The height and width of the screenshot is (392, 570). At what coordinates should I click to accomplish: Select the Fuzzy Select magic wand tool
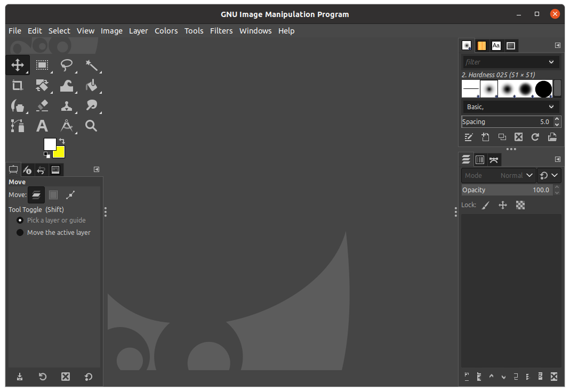[x=91, y=66]
